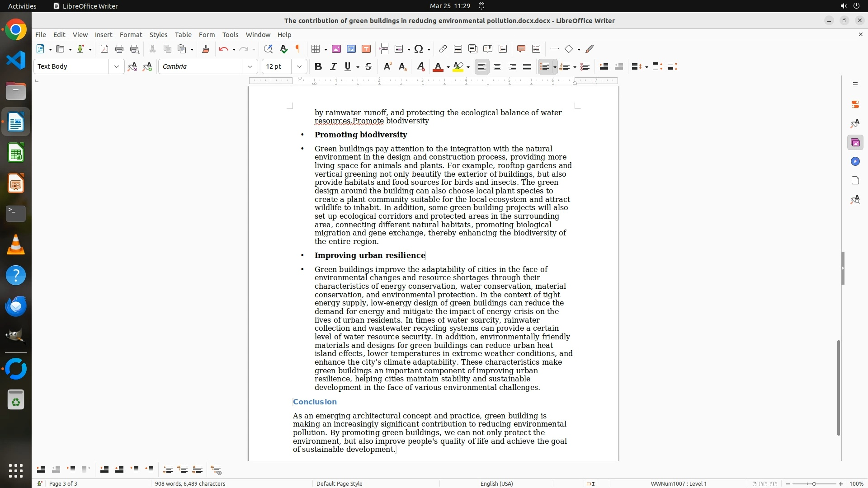Insert a special character with Omega icon
The height and width of the screenshot is (488, 868).
[419, 49]
